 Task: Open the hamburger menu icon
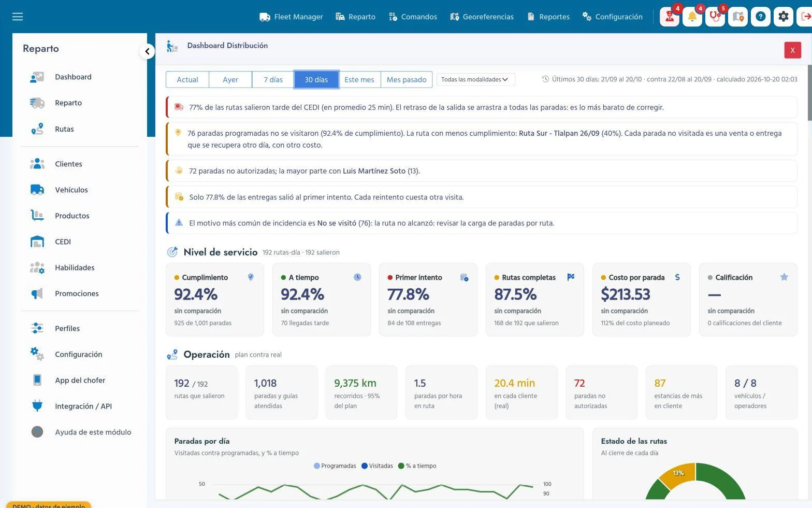(18, 17)
